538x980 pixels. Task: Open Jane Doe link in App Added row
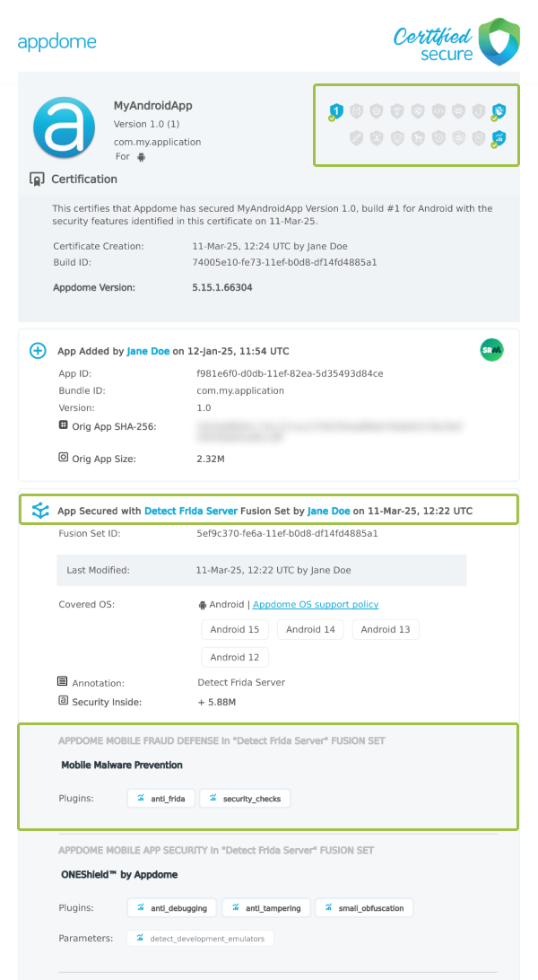pos(148,351)
